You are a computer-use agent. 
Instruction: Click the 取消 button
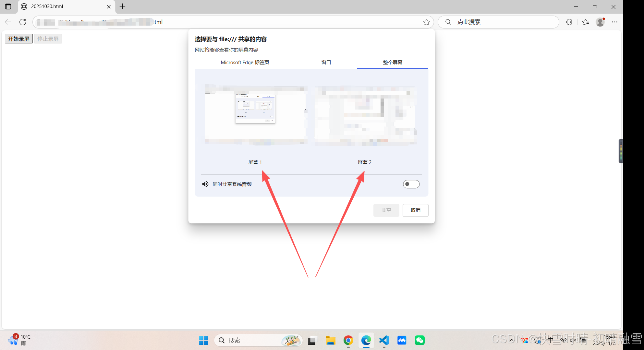point(415,210)
